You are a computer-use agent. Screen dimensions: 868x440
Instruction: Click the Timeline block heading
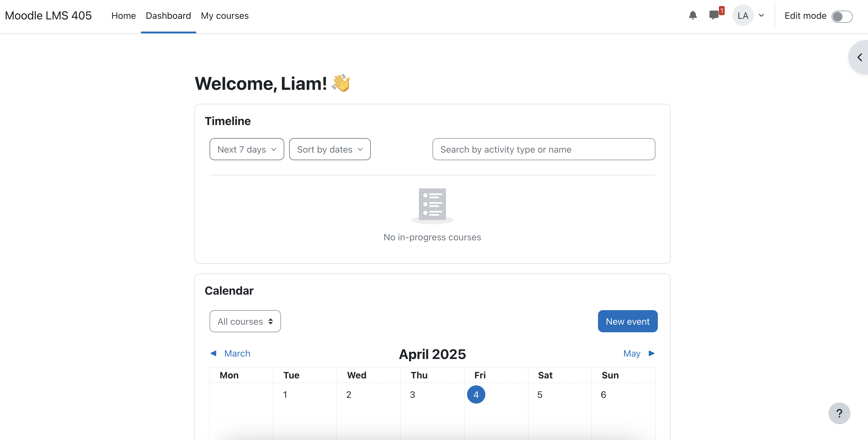point(228,121)
